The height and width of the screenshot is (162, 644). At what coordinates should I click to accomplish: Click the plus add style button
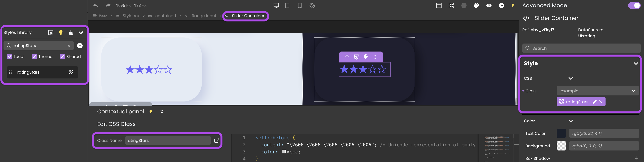pos(80,46)
